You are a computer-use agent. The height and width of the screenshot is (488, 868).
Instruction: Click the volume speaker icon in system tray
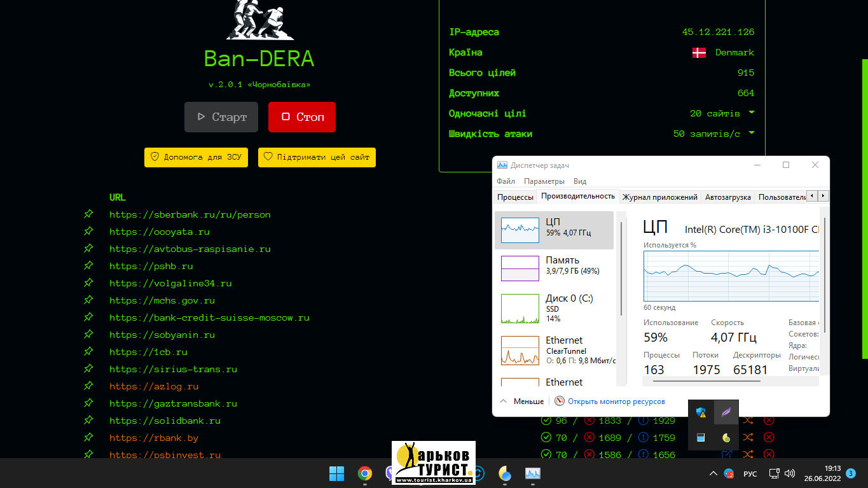coord(790,473)
